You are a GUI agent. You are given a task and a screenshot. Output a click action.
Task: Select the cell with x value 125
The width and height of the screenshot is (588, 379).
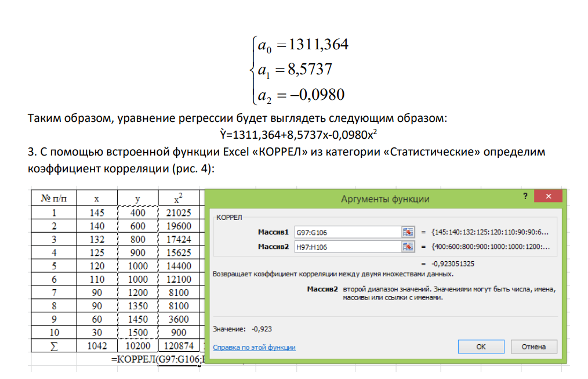[x=97, y=252]
